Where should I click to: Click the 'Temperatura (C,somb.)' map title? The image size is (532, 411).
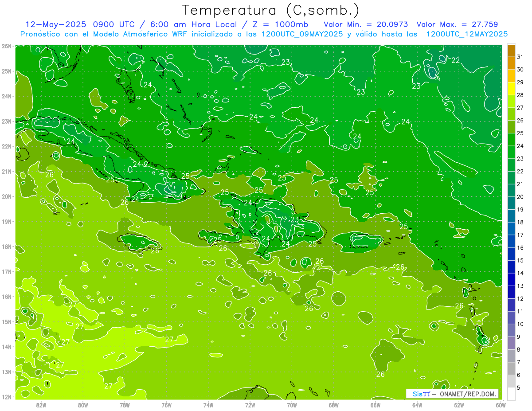[271, 10]
